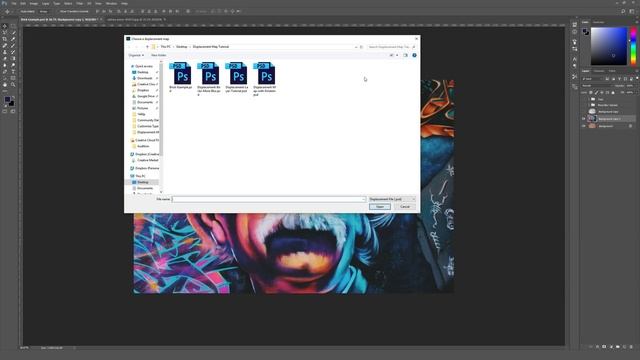The width and height of the screenshot is (640, 360).
Task: Toggle the preview pane icon in dialog
Action: point(405,55)
